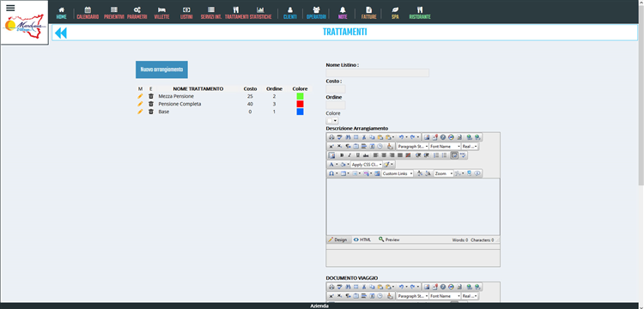Click Redo arrow in the Descrizione Arrangiamento editor
644x309 pixels.
point(412,137)
